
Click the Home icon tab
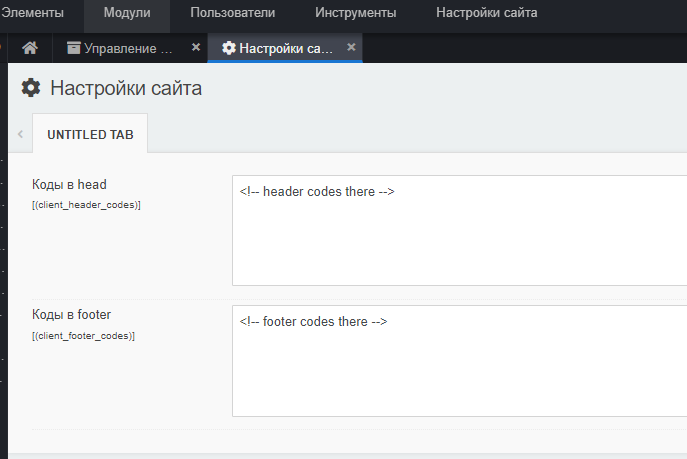pos(30,48)
